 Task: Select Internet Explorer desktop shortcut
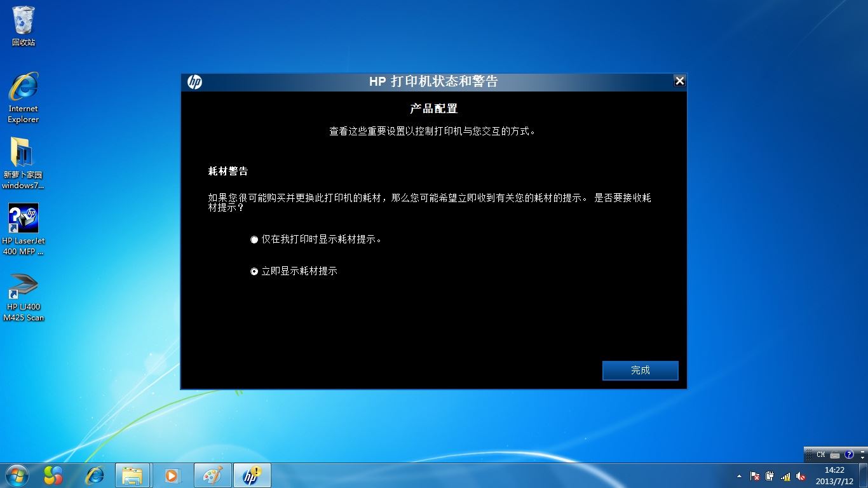click(x=24, y=97)
